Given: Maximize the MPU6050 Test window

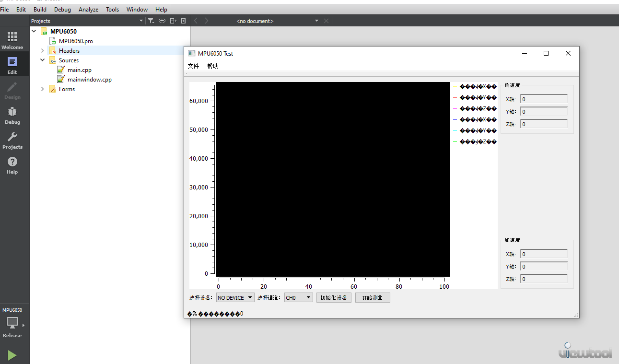Looking at the screenshot, I should tap(546, 53).
